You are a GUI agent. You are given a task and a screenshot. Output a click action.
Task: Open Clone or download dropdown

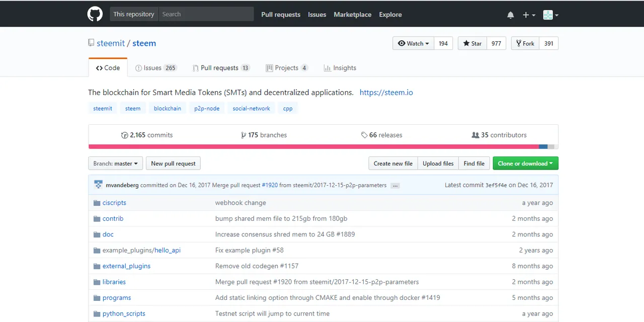click(x=525, y=164)
